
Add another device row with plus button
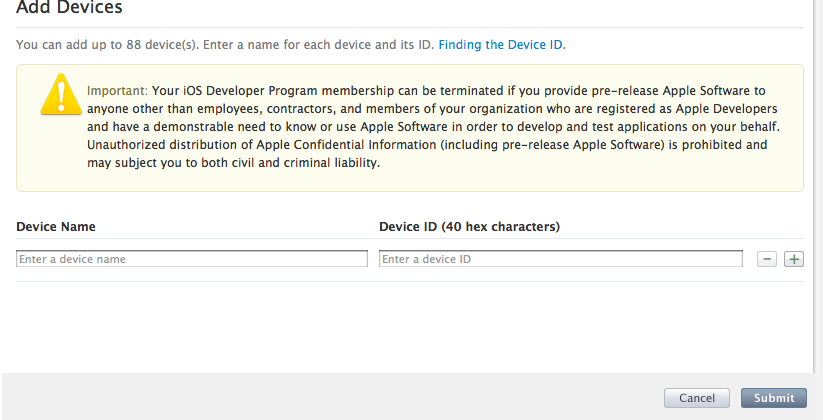pos(794,259)
